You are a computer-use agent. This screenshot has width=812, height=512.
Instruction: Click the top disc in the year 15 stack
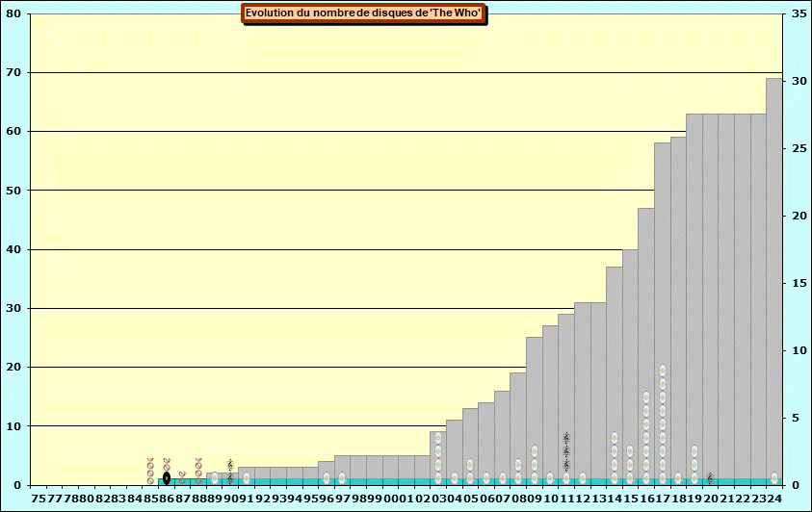(630, 451)
